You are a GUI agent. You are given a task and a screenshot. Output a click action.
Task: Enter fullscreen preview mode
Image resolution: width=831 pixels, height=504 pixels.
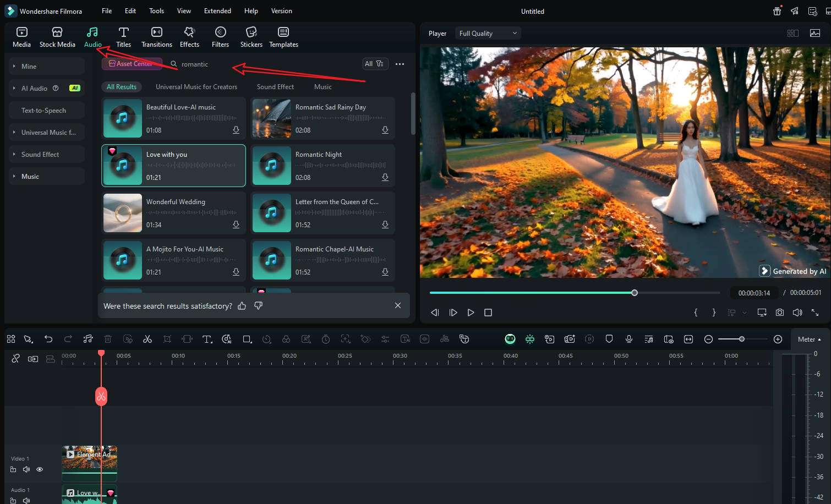pos(815,313)
